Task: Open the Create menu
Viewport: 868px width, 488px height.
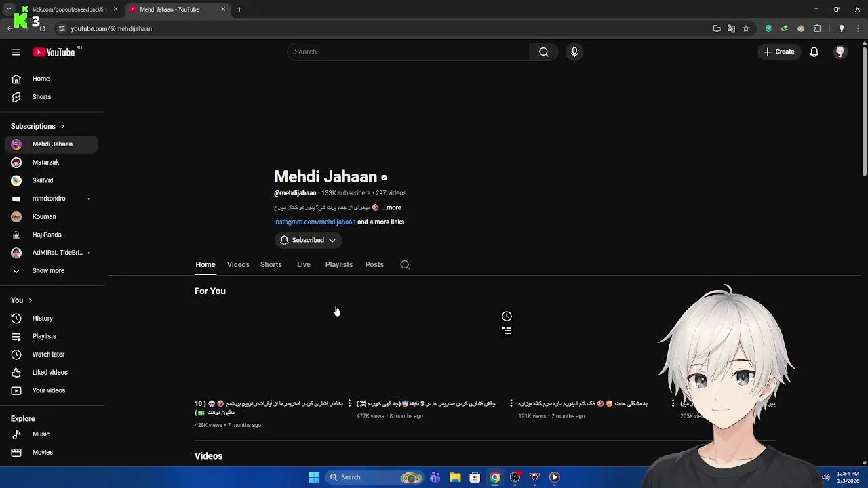Action: pos(778,52)
